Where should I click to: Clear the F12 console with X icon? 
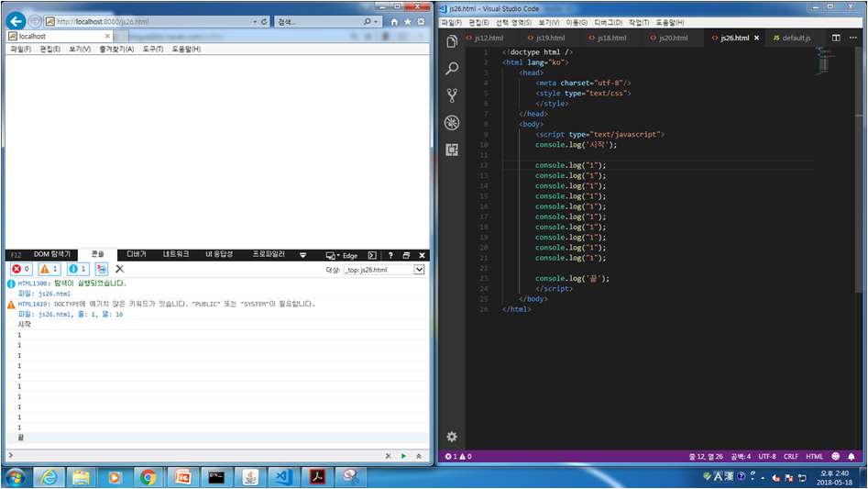point(119,269)
